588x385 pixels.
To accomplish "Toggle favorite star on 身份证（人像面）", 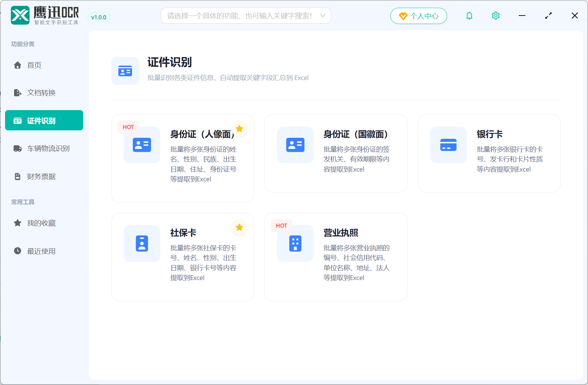I will [240, 129].
